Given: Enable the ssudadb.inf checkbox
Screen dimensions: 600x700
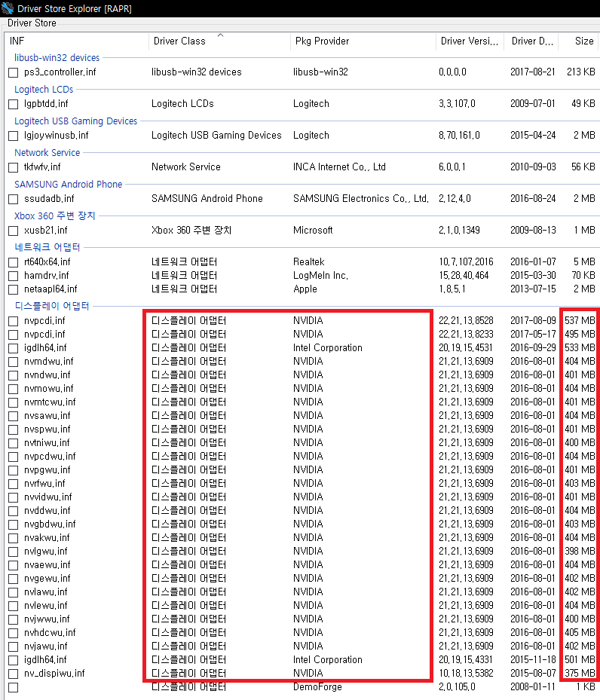Looking at the screenshot, I should click(x=14, y=199).
